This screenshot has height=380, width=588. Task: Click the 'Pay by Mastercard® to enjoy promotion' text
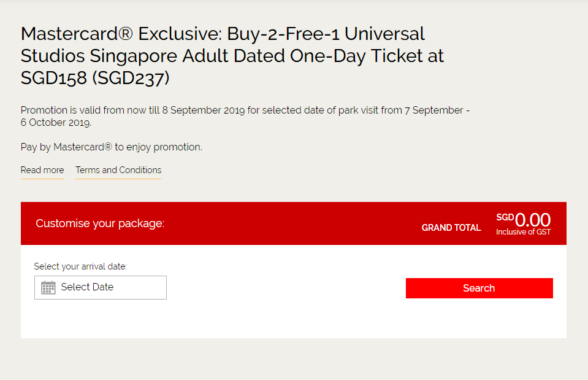111,147
